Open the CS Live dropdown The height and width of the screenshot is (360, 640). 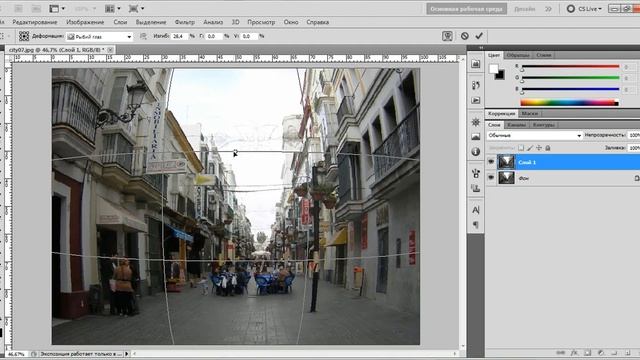590,9
